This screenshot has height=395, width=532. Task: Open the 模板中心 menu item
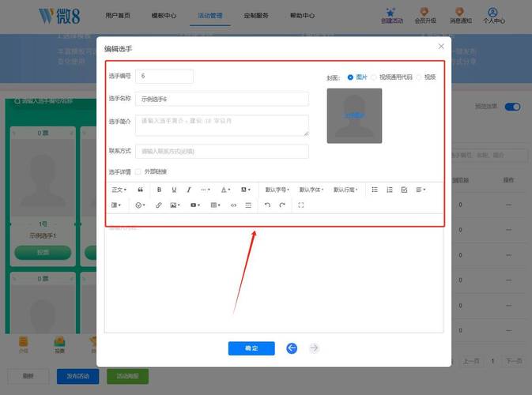[x=163, y=15]
